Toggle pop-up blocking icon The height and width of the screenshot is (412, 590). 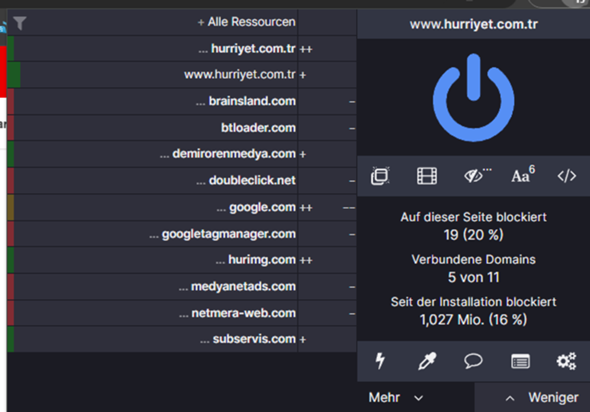380,176
